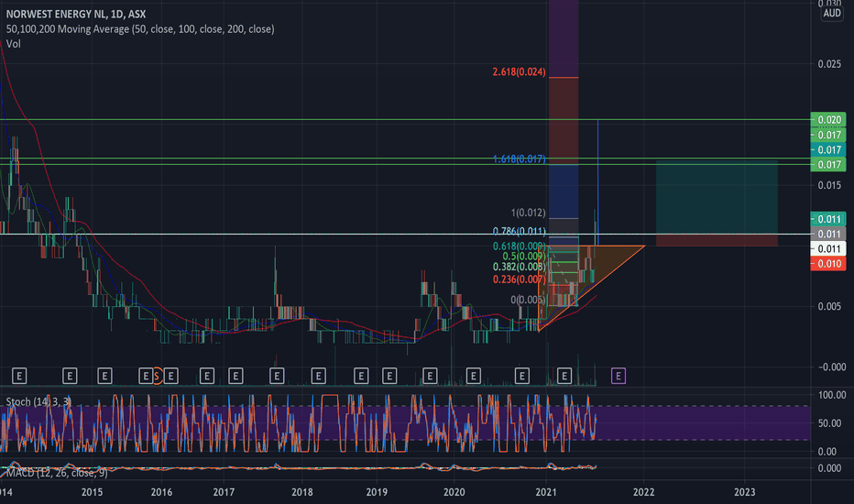The image size is (854, 504).
Task: Click the 0.025 price scale label
Action: (829, 64)
